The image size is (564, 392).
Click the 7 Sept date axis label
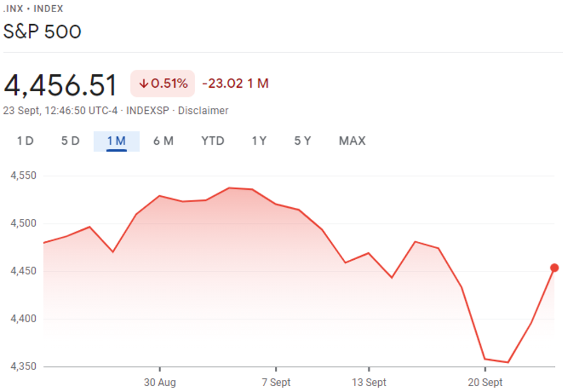coord(276,382)
